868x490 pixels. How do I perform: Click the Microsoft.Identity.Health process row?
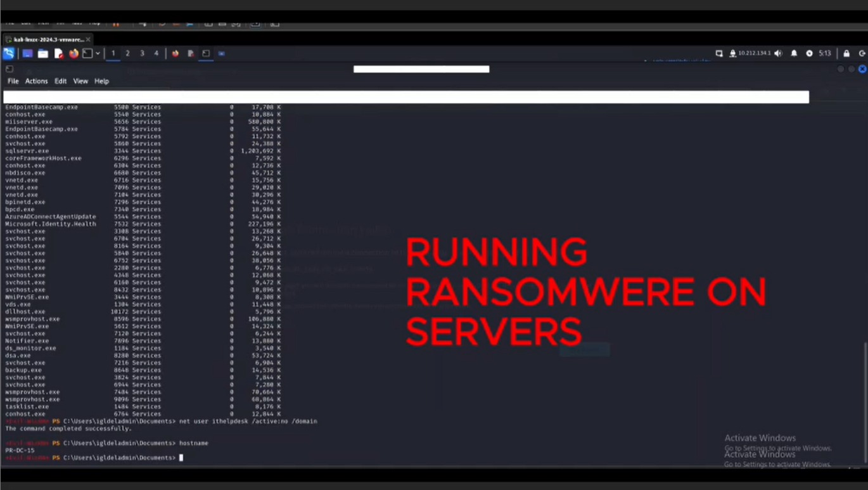pyautogui.click(x=143, y=224)
